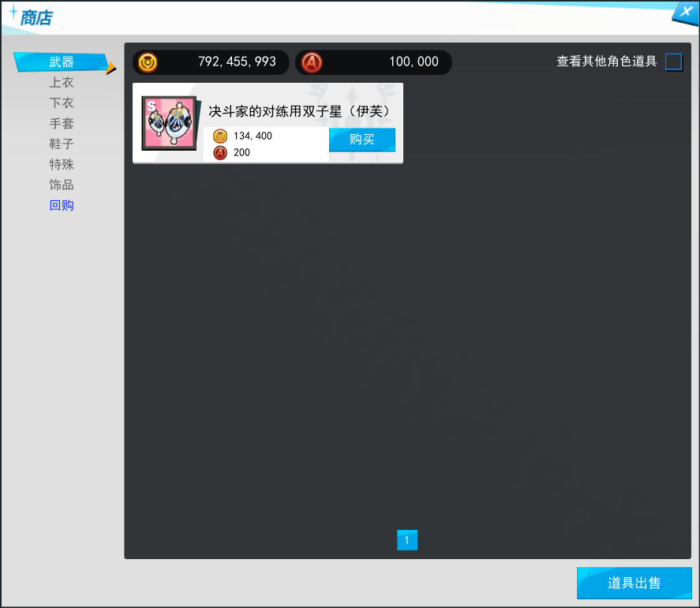Close the 商店 shop window
The width and height of the screenshot is (700, 608).
(683, 12)
